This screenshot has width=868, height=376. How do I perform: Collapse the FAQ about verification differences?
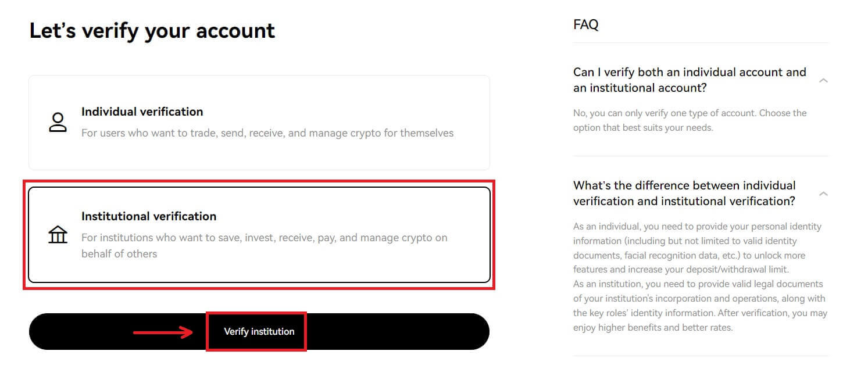click(x=824, y=194)
